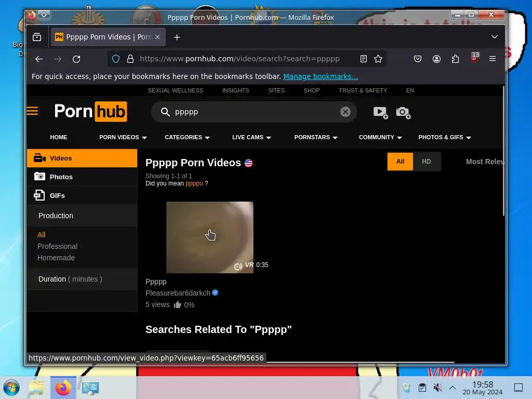
Task: Click the suggested 'ppppu' search link
Action: pyautogui.click(x=194, y=183)
